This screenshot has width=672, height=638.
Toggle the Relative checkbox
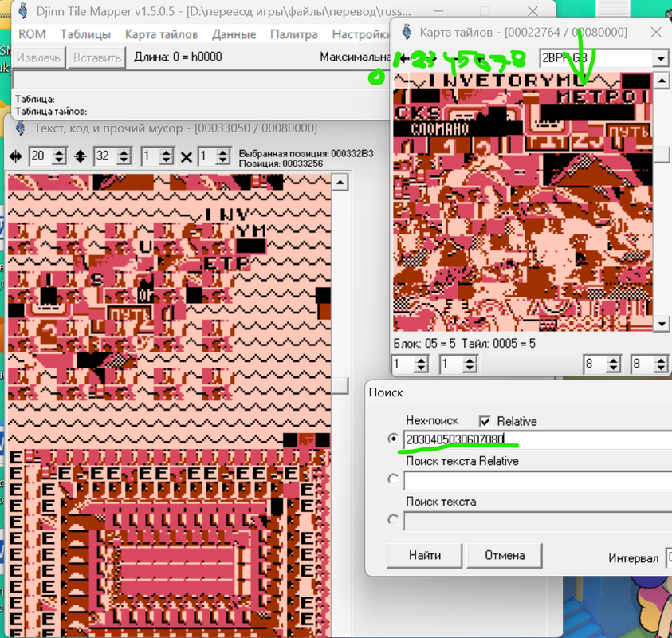[x=485, y=421]
